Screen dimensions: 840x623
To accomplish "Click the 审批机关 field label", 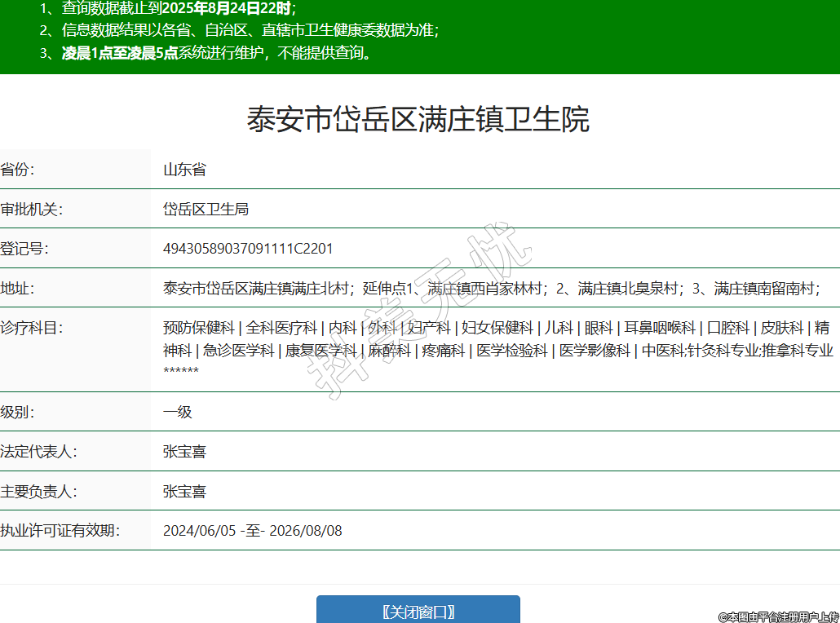I will pos(31,209).
